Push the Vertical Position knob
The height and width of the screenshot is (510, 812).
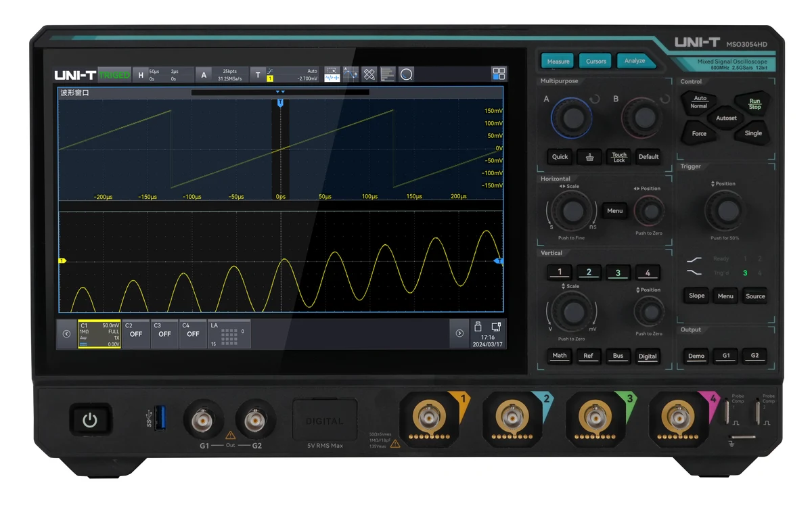[x=650, y=312]
